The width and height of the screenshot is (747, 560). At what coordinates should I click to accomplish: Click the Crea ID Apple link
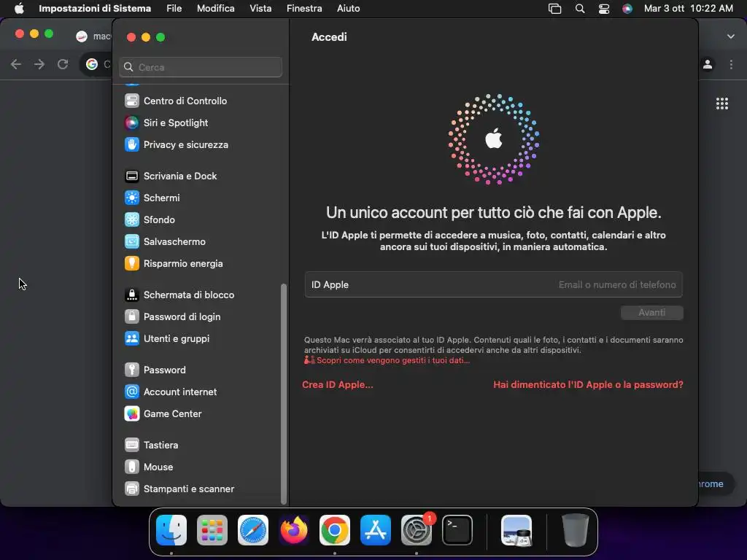(337, 385)
